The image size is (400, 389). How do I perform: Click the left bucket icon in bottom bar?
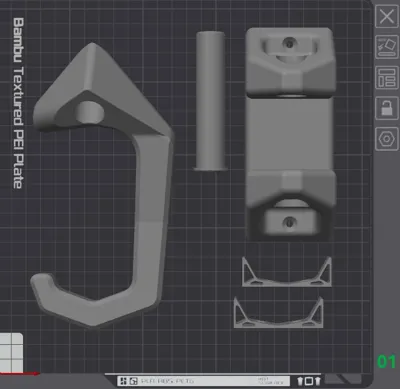pos(300,381)
